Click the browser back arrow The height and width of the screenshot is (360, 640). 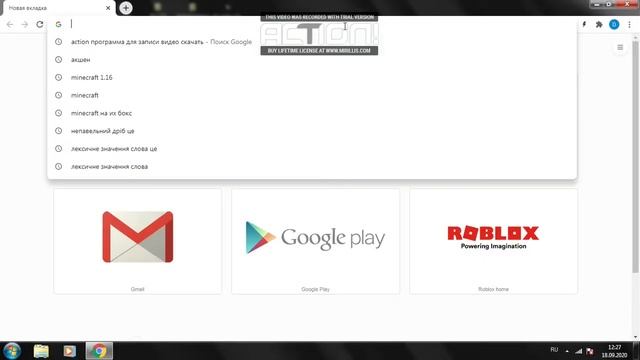pyautogui.click(x=10, y=24)
